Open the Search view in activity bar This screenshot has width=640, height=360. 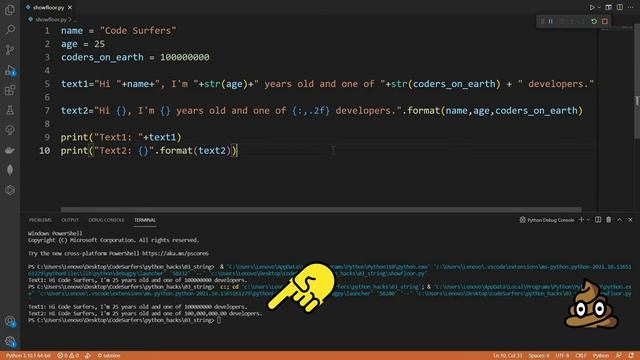(10, 29)
